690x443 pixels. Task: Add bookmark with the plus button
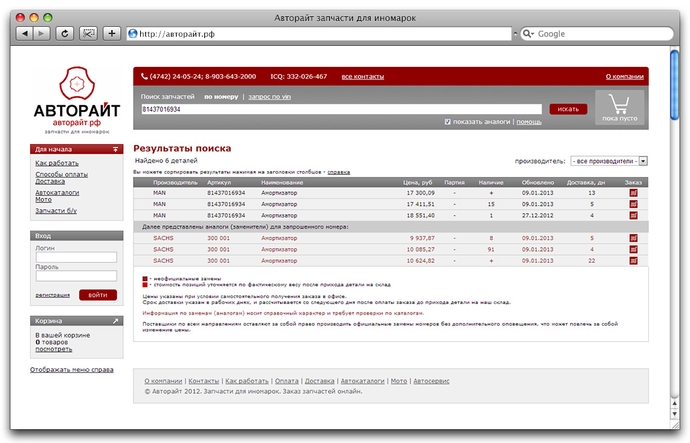coord(112,33)
